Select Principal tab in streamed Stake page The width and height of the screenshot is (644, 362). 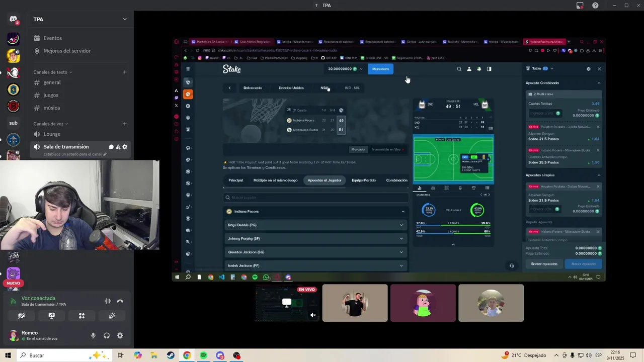tap(235, 180)
